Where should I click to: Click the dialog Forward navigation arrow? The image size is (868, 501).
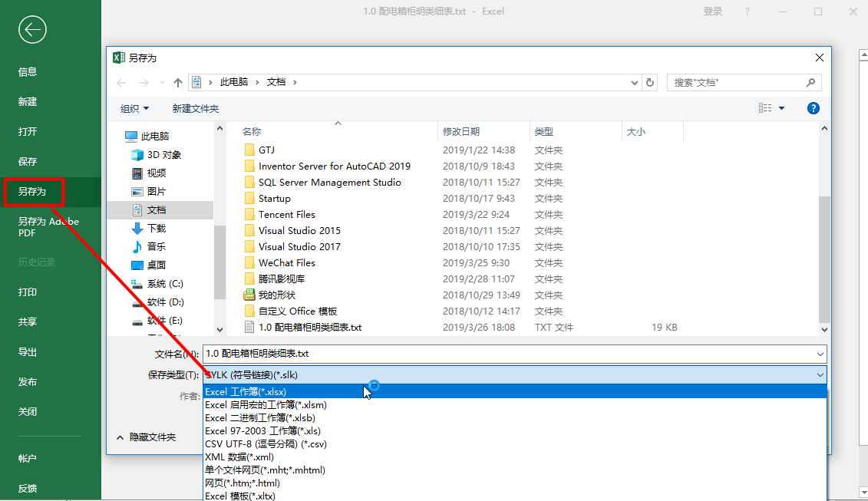[144, 83]
